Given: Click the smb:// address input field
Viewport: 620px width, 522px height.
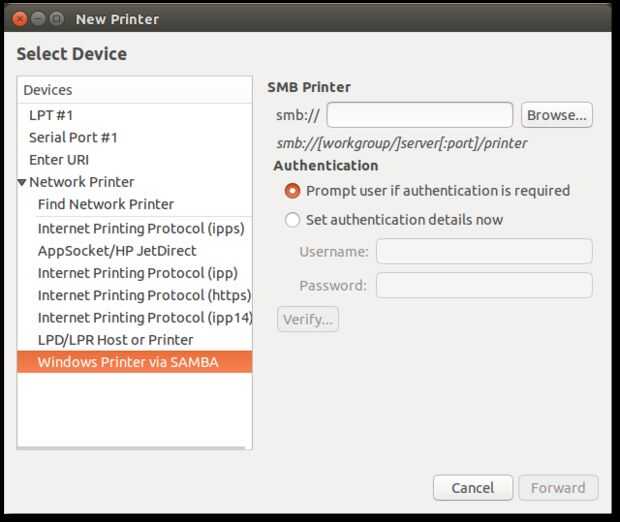Looking at the screenshot, I should 419,115.
